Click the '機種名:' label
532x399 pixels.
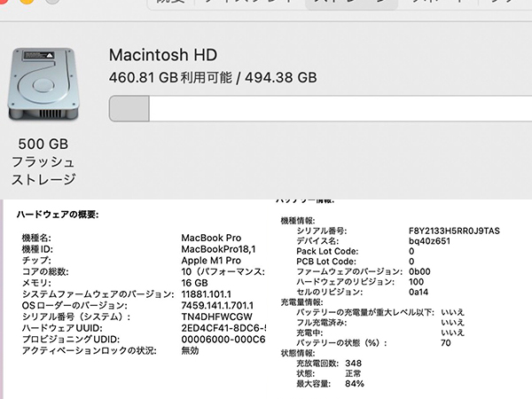click(x=36, y=238)
